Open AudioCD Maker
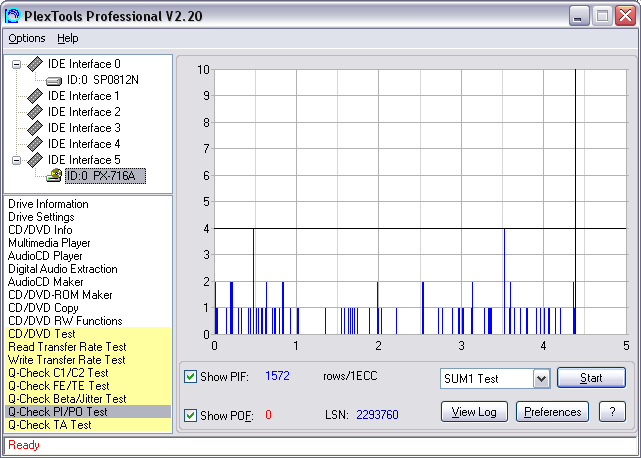Image resolution: width=641 pixels, height=458 pixels. click(45, 282)
